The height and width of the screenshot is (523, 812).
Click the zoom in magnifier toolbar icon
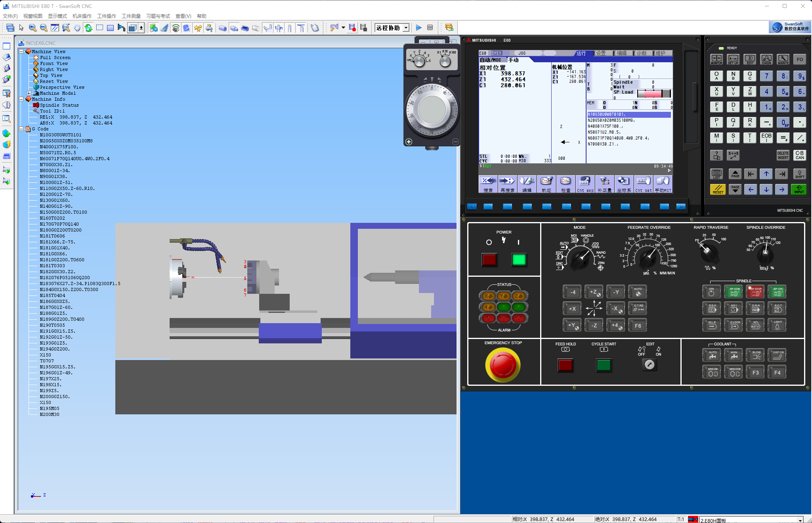click(32, 28)
